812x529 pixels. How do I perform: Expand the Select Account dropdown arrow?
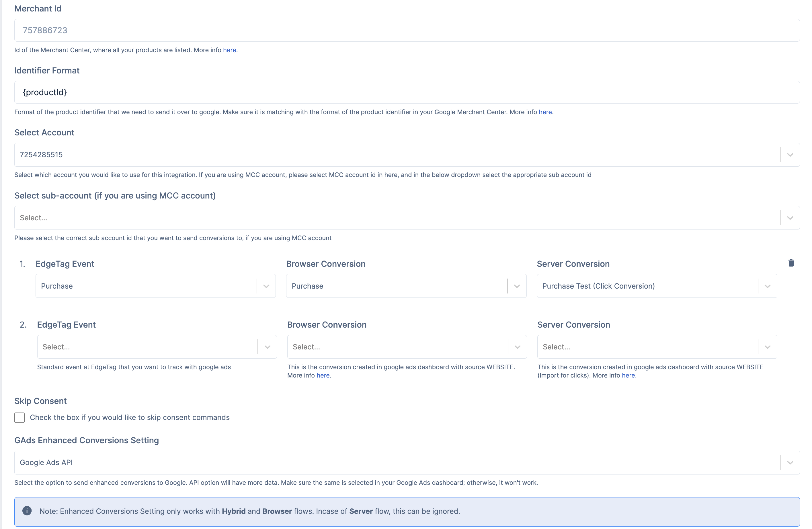[x=790, y=155]
